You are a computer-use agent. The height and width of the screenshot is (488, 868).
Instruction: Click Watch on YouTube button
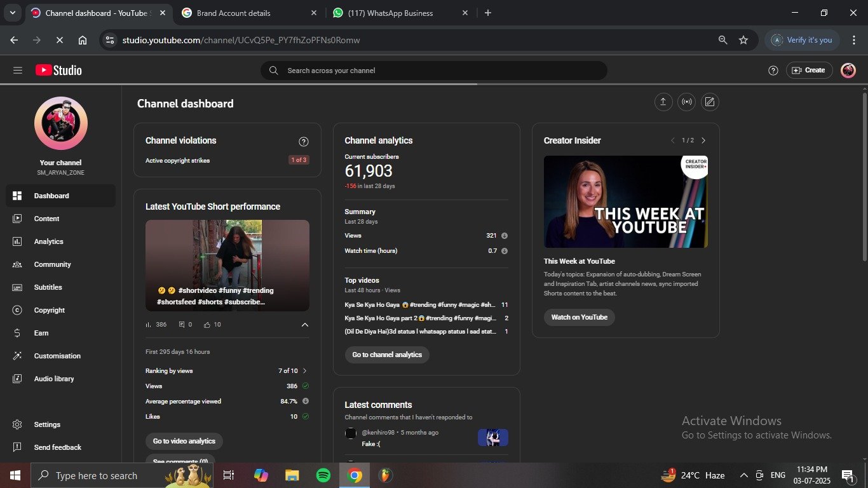pos(580,317)
